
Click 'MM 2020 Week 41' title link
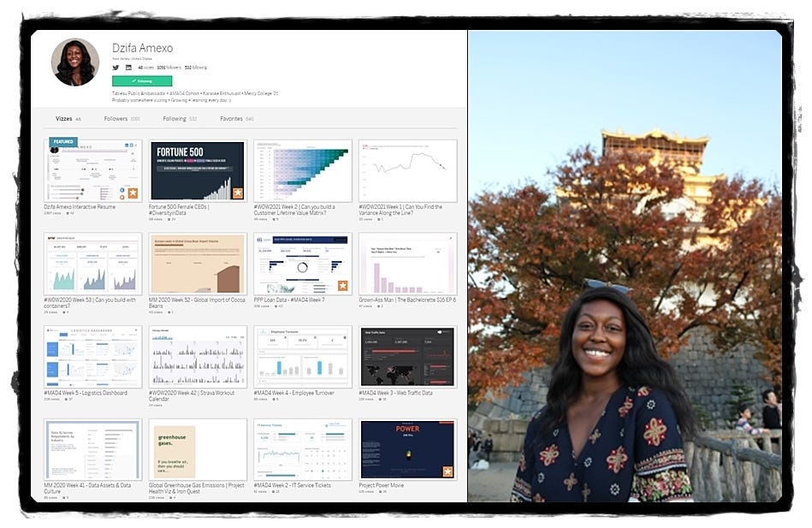coord(87,488)
